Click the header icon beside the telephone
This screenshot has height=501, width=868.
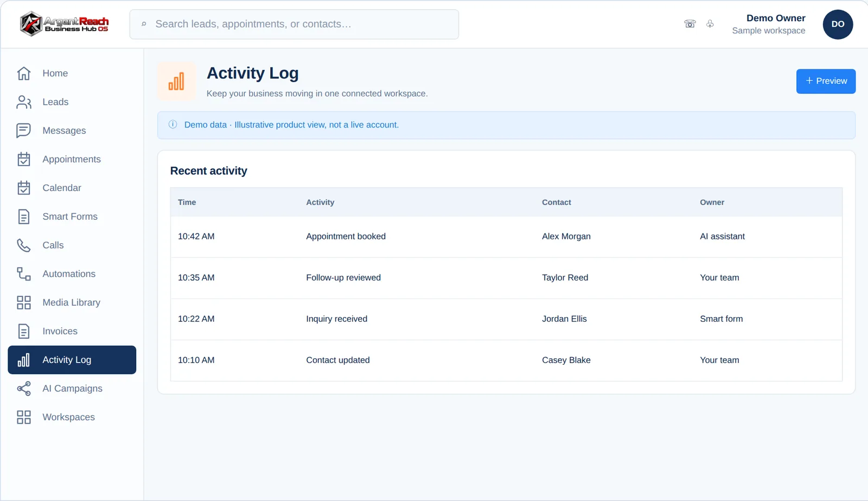[x=710, y=24]
